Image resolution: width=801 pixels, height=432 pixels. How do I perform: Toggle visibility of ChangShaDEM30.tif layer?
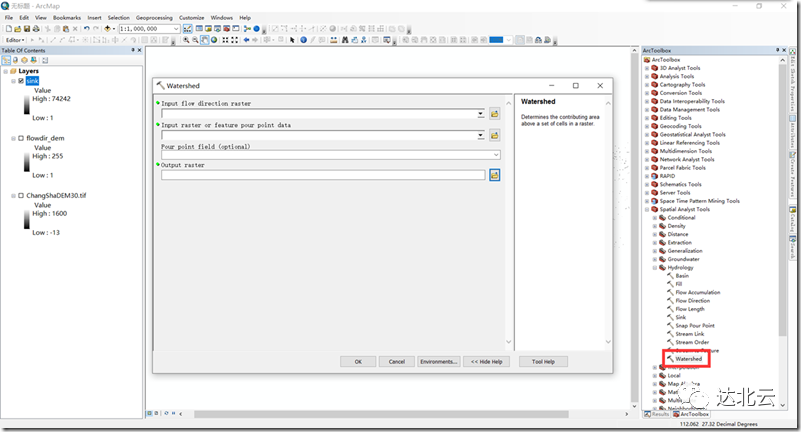coord(21,196)
